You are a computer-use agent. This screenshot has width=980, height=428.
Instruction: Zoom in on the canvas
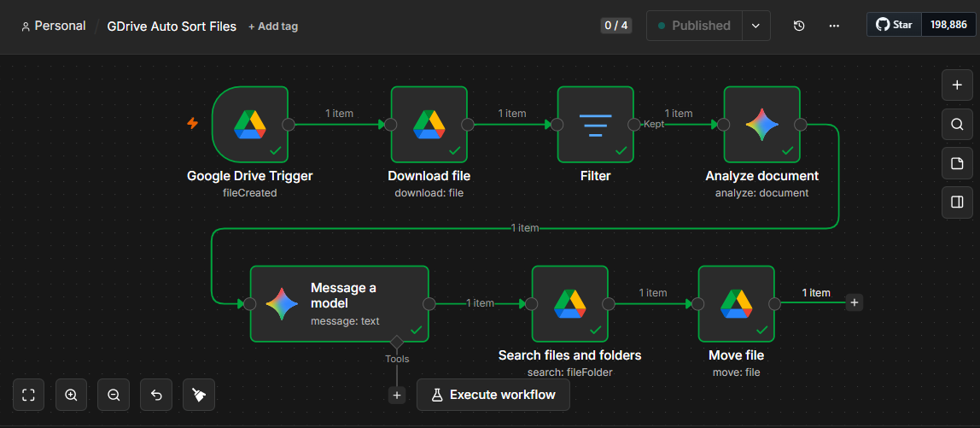tap(71, 395)
